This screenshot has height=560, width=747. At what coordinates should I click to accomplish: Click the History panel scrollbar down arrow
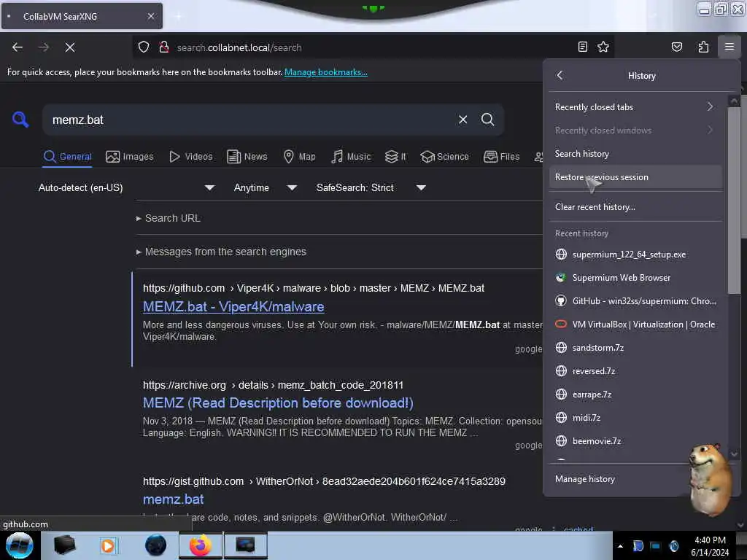pos(734,454)
